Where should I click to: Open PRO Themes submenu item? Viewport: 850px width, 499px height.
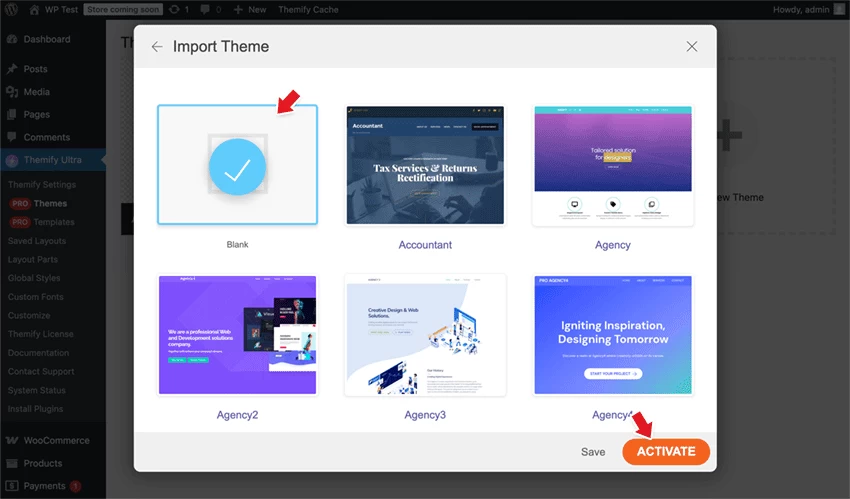pos(38,203)
